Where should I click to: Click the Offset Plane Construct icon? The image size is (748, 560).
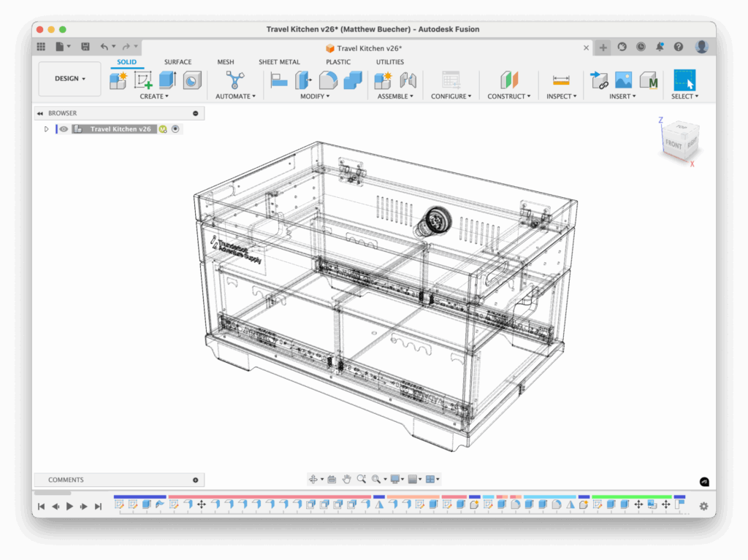(x=509, y=80)
